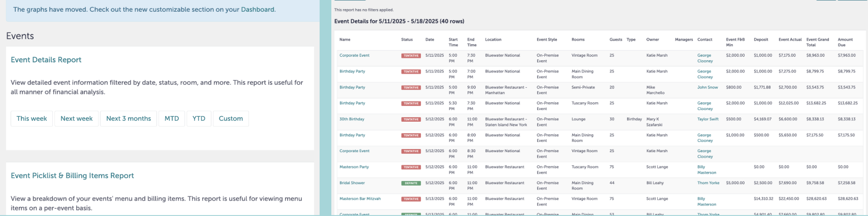This screenshot has width=868, height=216.
Task: Click the Status column header
Action: click(407, 40)
